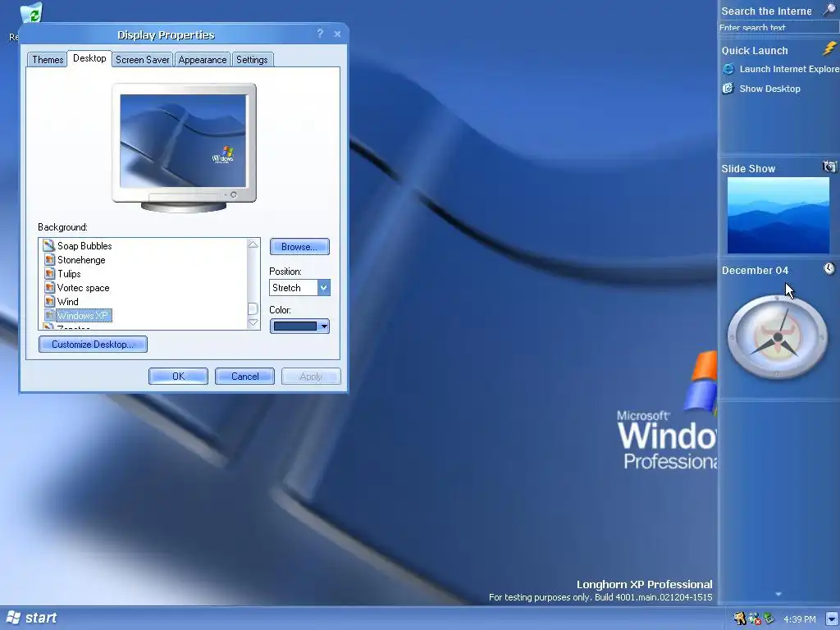This screenshot has width=840, height=630.
Task: Click the Messenger tray icon with red X
Action: point(755,619)
